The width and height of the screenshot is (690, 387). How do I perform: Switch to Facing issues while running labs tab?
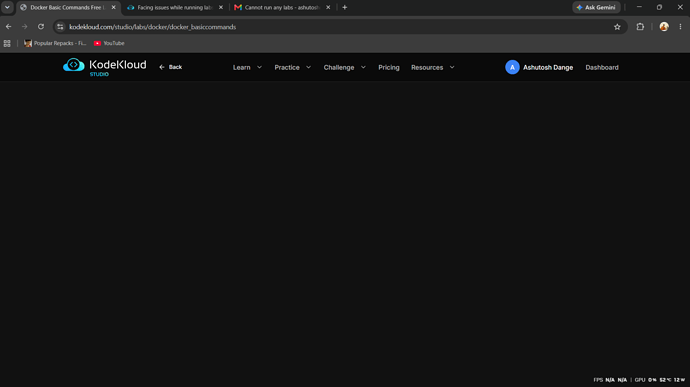(x=175, y=7)
